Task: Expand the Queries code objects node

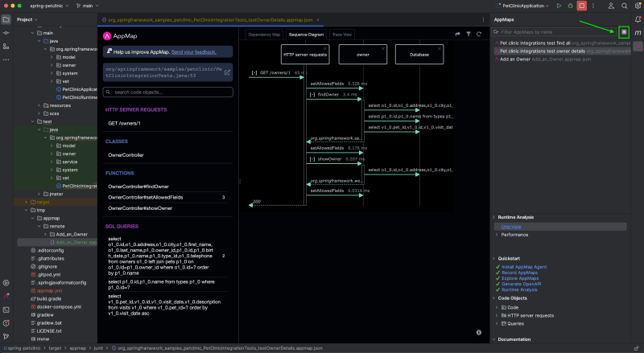Action: [497, 323]
